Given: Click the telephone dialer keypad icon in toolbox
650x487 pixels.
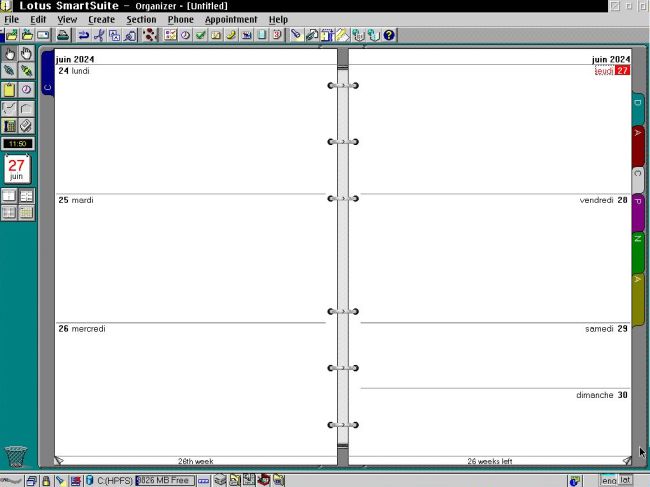Looking at the screenshot, I should click(x=9, y=126).
